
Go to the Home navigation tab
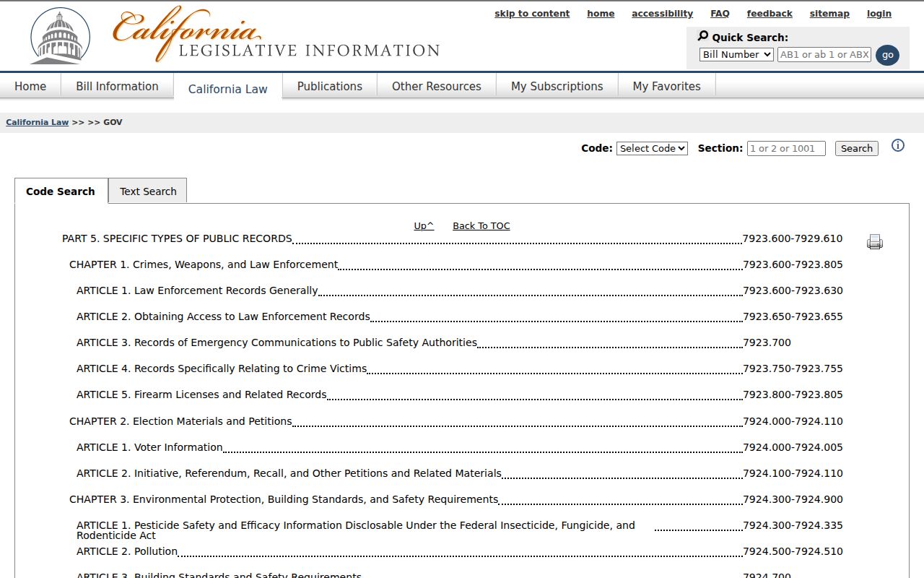[x=30, y=86]
